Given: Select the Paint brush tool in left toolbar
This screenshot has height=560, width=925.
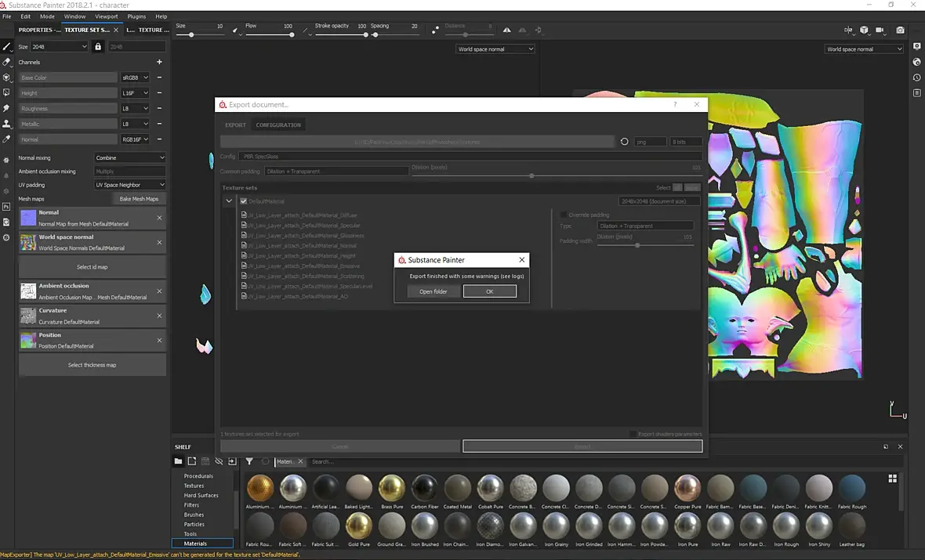Looking at the screenshot, I should tap(6, 46).
